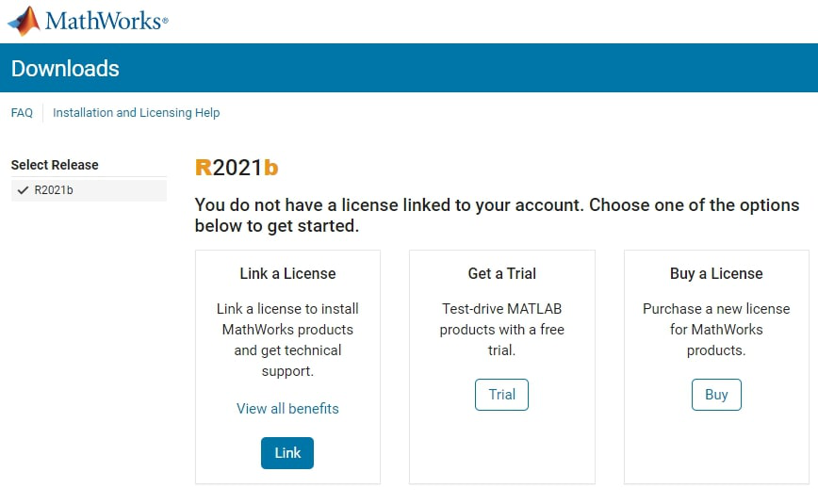Click the Link a License description text
This screenshot has width=818, height=504.
pyautogui.click(x=287, y=340)
